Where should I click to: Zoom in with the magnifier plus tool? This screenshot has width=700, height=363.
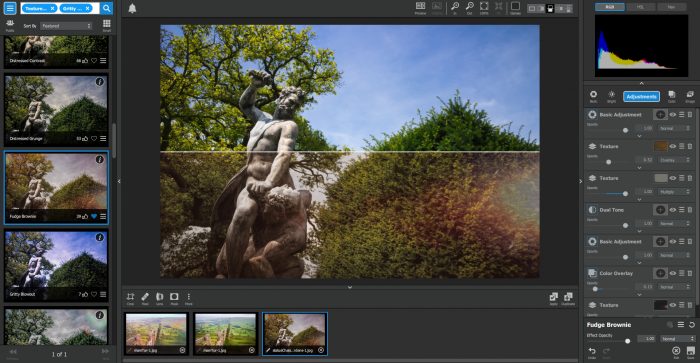click(x=454, y=8)
